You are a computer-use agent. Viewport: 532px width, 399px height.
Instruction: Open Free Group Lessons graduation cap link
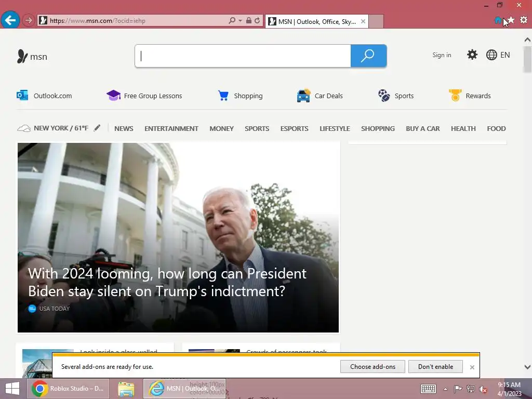pyautogui.click(x=144, y=96)
